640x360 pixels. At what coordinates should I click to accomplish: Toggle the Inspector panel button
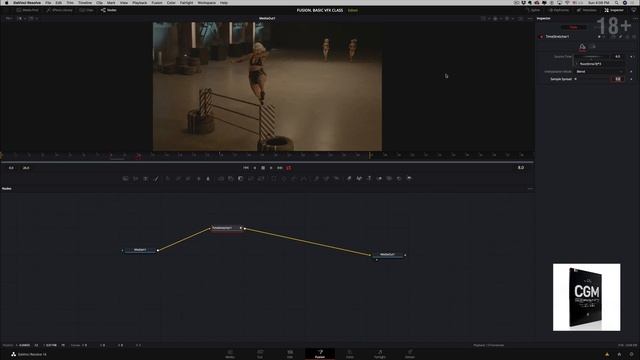[614, 10]
